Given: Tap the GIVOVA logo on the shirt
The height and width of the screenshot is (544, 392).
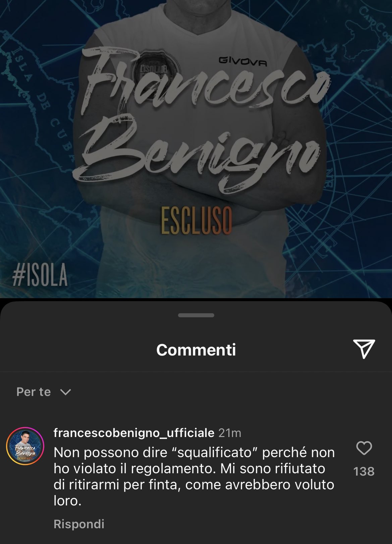Looking at the screenshot, I should coord(243,61).
